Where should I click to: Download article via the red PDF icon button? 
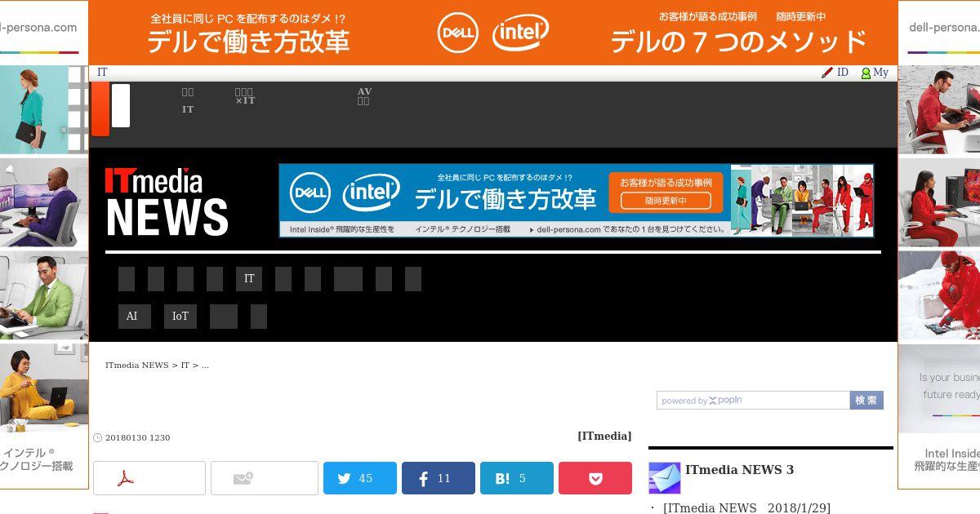(x=149, y=478)
